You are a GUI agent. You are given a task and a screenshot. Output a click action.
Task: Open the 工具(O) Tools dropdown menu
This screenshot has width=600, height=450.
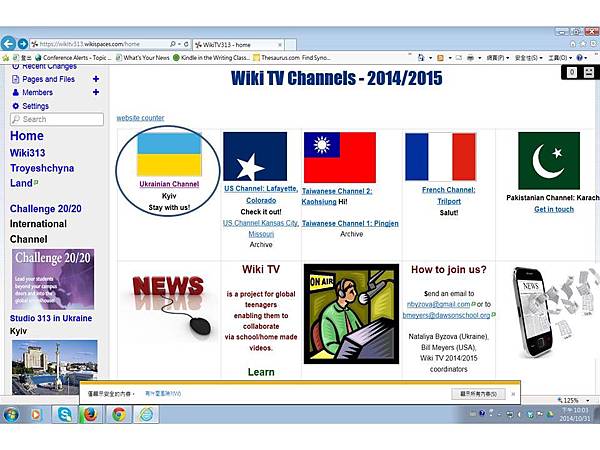tap(559, 58)
